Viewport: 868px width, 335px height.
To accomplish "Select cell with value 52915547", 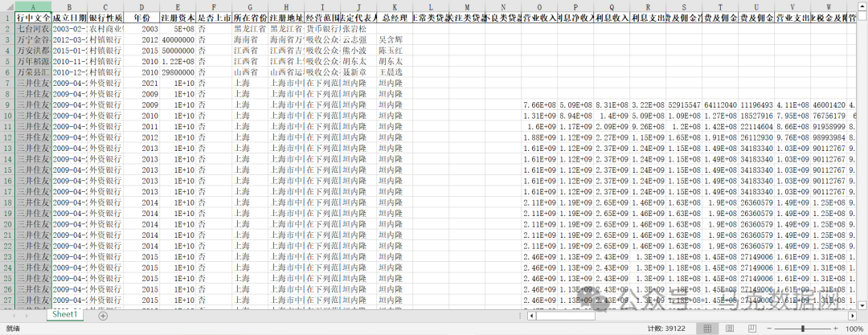I will (x=684, y=104).
